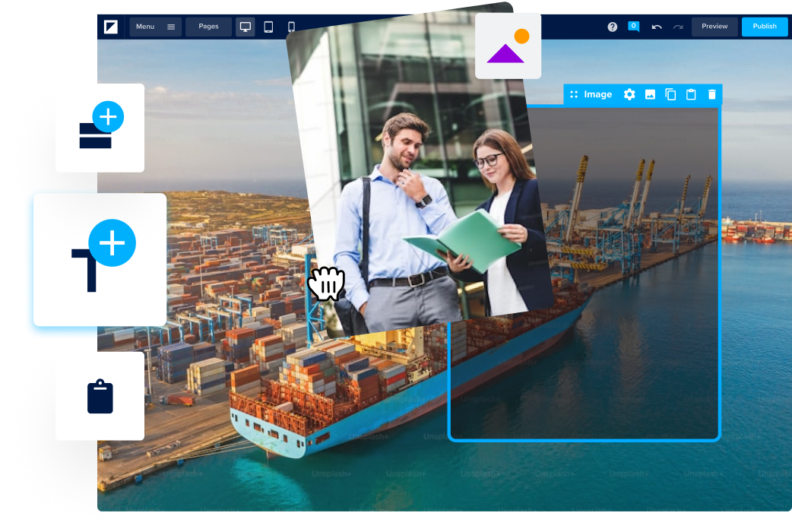
Task: Click the Publish button
Action: 765,27
